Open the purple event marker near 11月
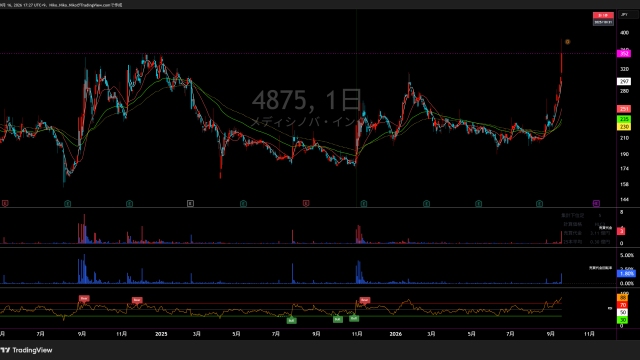 pos(596,203)
